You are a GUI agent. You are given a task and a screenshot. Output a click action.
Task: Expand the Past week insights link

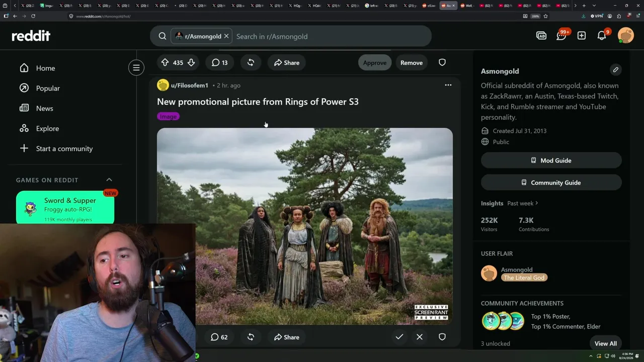pyautogui.click(x=523, y=203)
